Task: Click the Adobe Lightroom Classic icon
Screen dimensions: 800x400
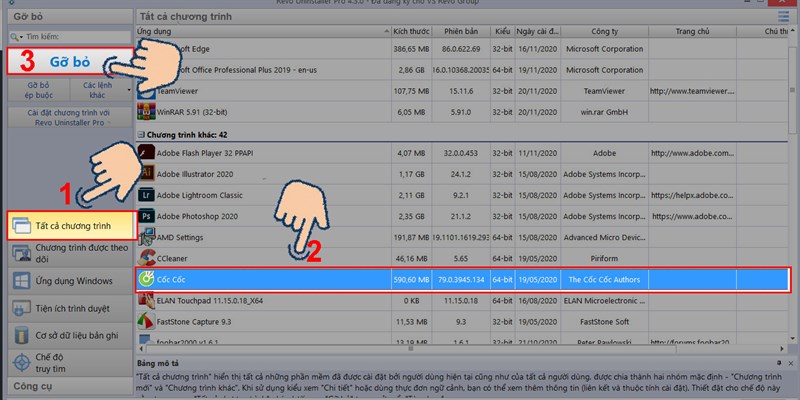Action: pos(145,195)
